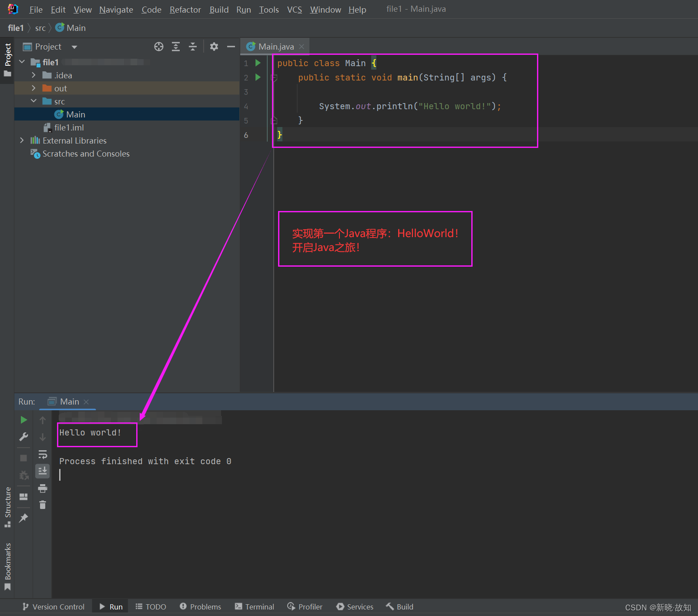Click the Collapse All icon in Project panel

[193, 47]
